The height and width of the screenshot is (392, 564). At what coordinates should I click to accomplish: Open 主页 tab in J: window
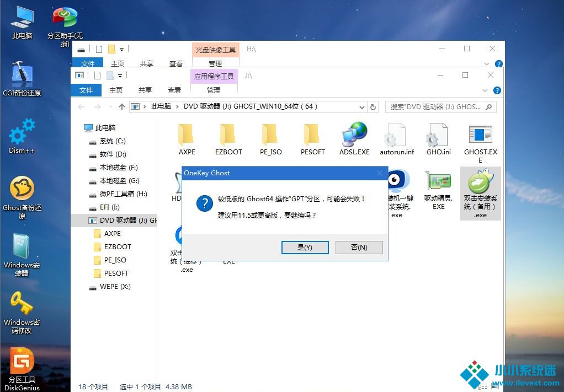tap(116, 90)
